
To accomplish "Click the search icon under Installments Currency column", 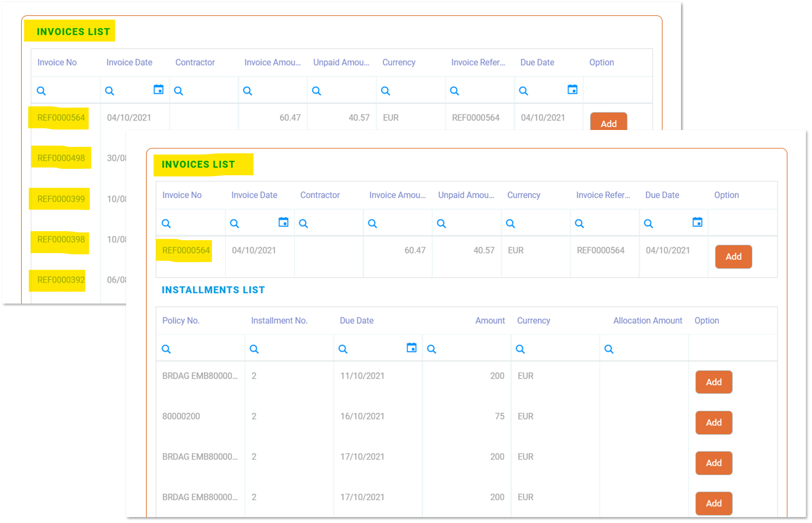I will pos(520,349).
